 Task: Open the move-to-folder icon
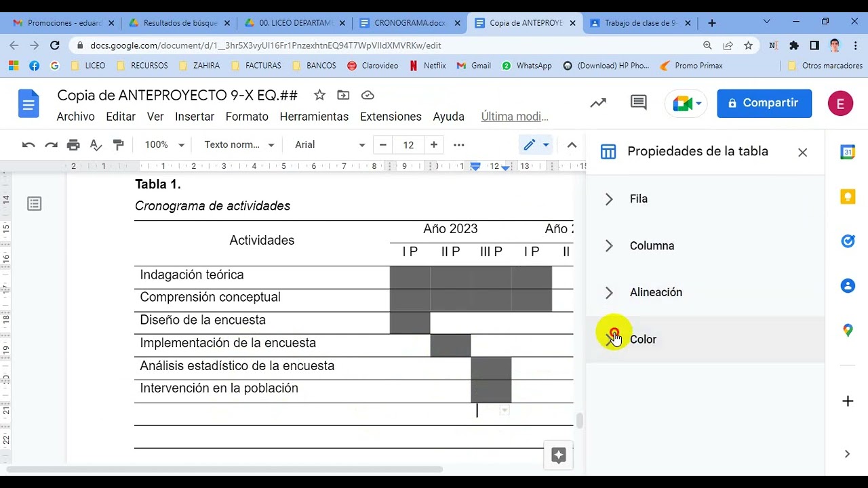[343, 95]
